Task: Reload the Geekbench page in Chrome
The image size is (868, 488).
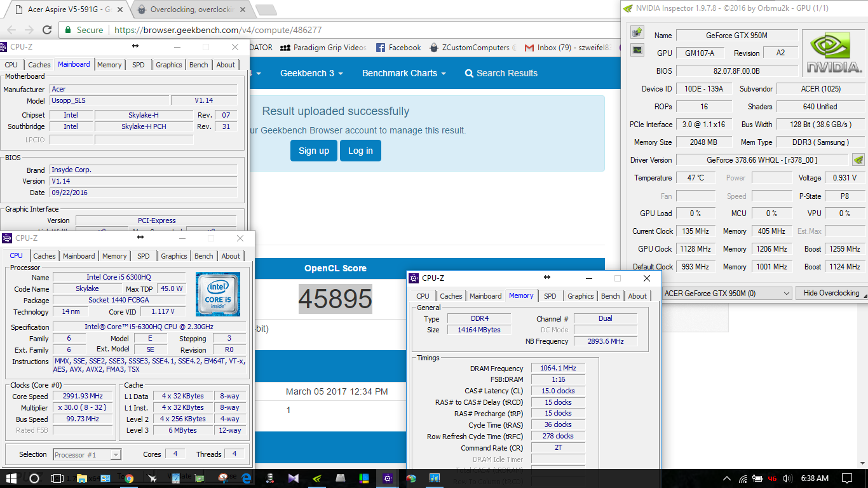Action: point(47,30)
